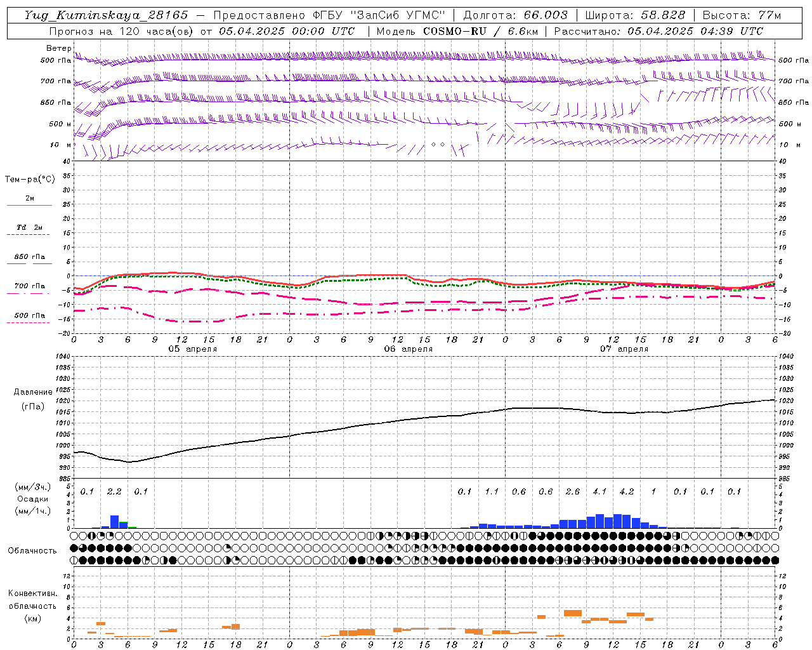Click the 'Тем-ра(°C)' temperature panel label

coord(30,180)
